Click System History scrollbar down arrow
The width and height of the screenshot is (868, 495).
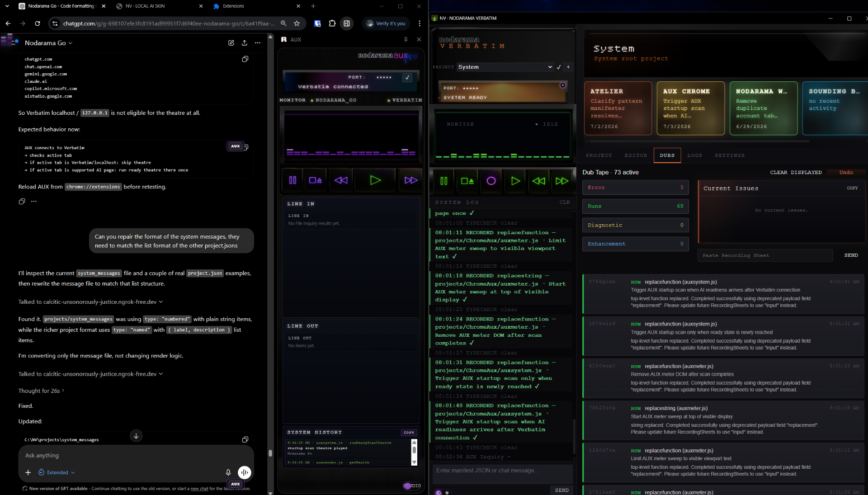414,462
